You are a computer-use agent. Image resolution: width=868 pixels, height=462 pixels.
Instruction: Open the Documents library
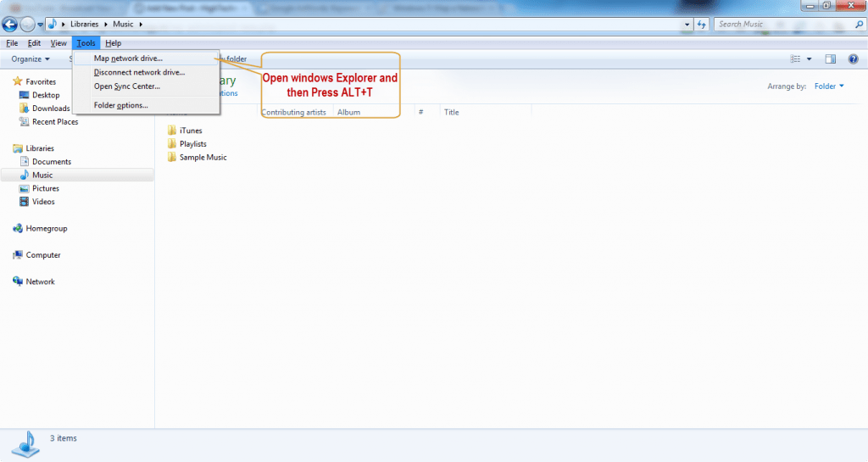52,162
